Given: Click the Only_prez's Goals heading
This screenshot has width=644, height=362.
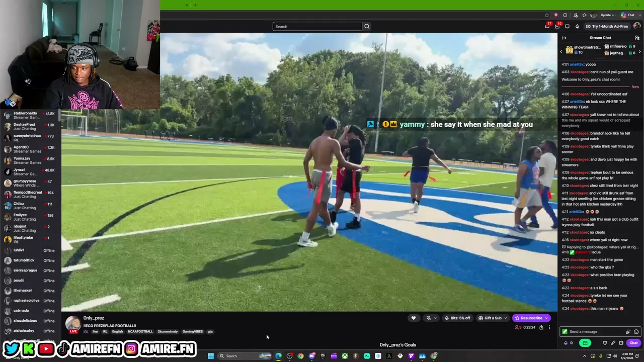Looking at the screenshot, I should tap(397, 345).
